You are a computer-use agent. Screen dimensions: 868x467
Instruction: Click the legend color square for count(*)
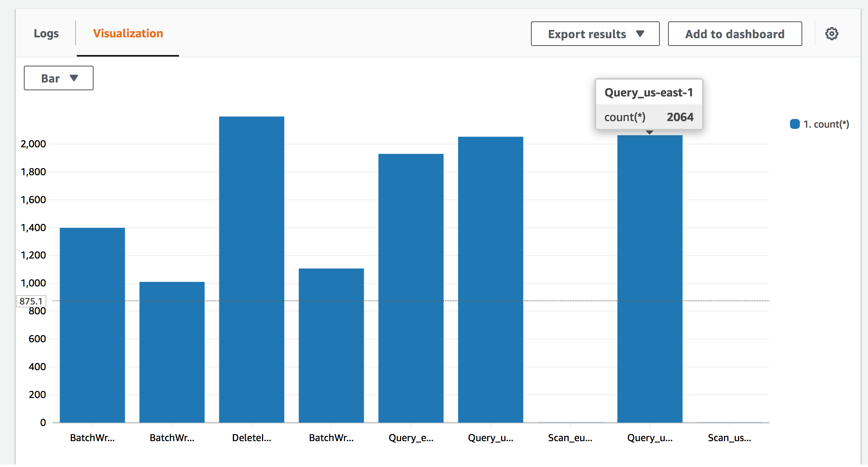tap(795, 124)
